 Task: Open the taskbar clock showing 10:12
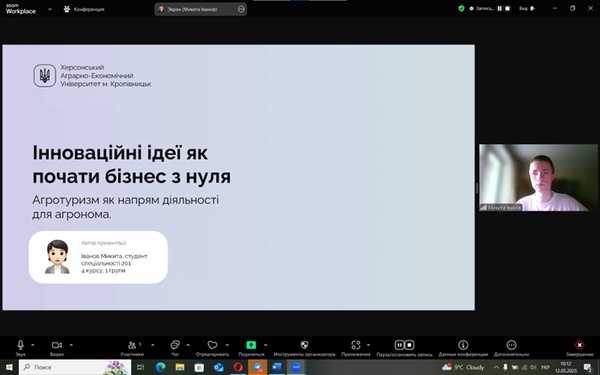click(x=566, y=367)
